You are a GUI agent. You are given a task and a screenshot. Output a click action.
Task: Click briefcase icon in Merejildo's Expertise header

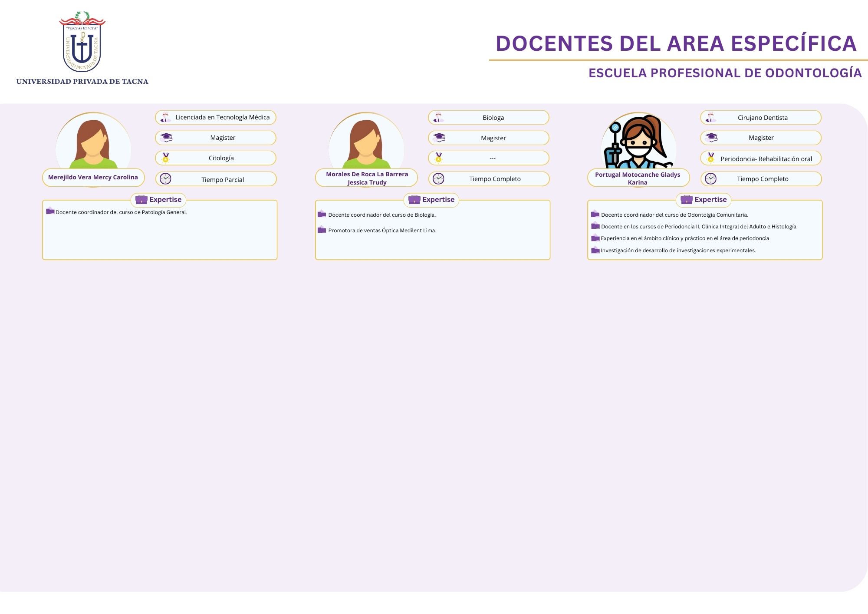click(x=141, y=200)
